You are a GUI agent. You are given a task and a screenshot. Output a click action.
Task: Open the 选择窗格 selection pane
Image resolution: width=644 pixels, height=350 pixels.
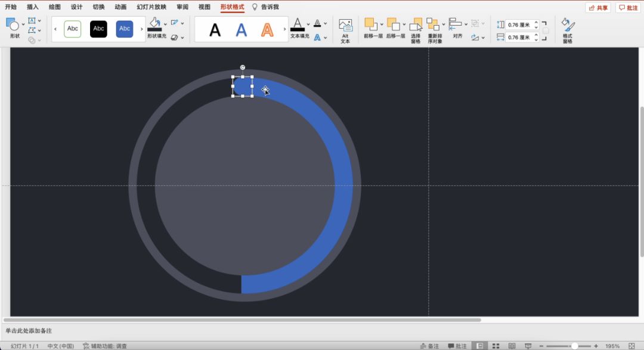tap(416, 30)
